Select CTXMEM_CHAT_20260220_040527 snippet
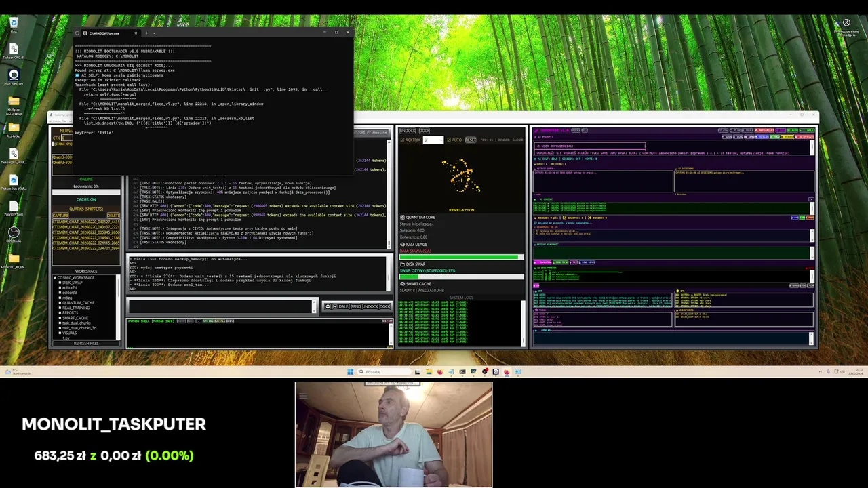This screenshot has width=868, height=488. (86, 222)
